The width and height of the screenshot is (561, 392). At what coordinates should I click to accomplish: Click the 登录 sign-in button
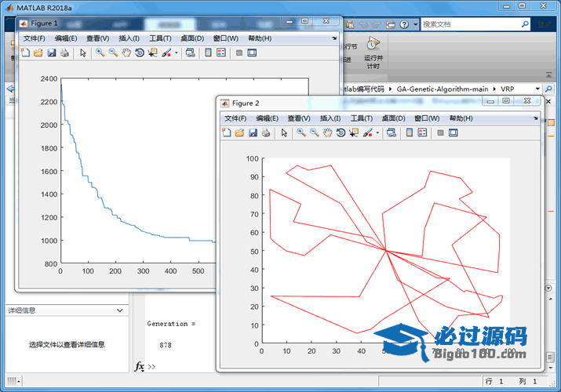545,24
